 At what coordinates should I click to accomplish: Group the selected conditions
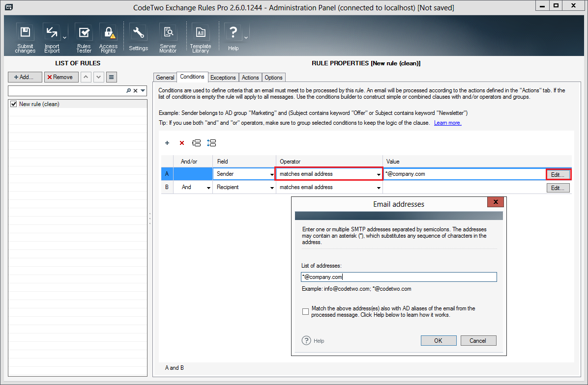[x=197, y=143]
